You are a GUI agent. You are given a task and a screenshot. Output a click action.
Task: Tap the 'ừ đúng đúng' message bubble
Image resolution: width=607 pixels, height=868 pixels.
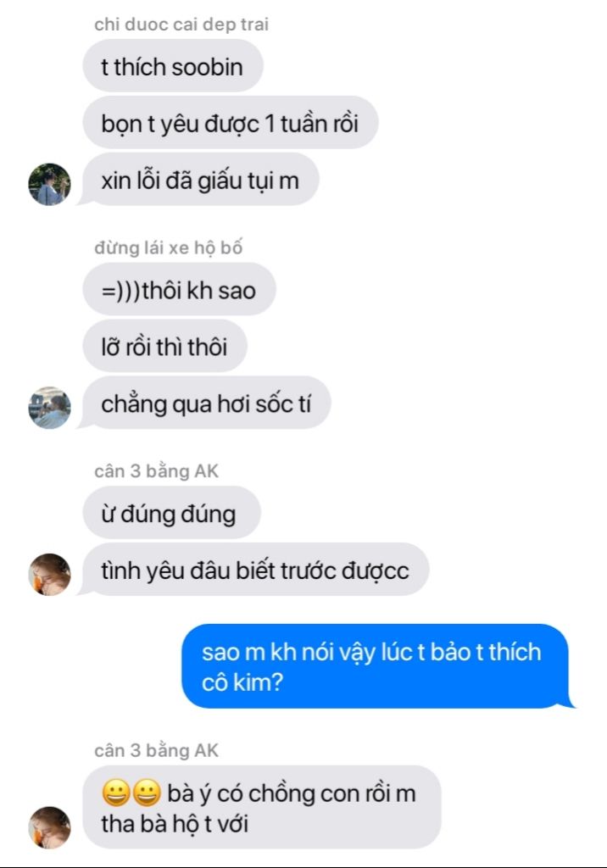click(172, 513)
